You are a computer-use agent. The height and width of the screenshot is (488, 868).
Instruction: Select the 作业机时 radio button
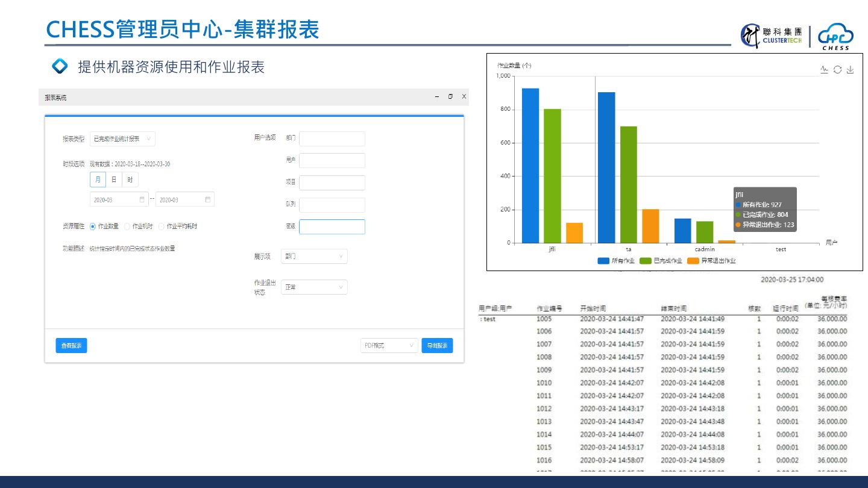[127, 227]
